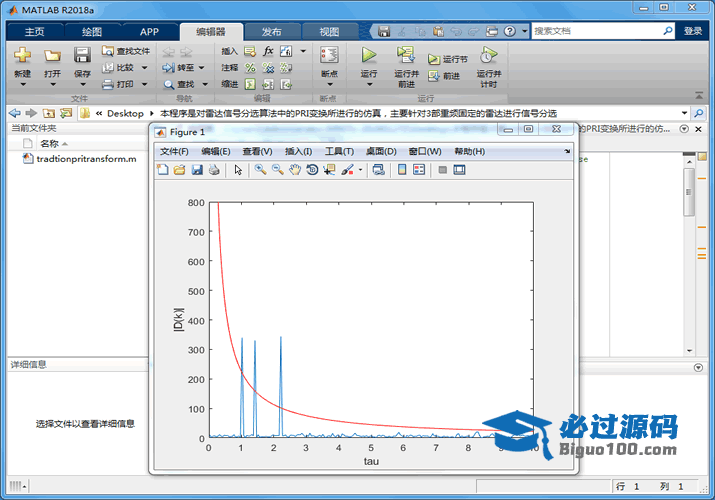Click the Up one level folder button

pos(48,113)
